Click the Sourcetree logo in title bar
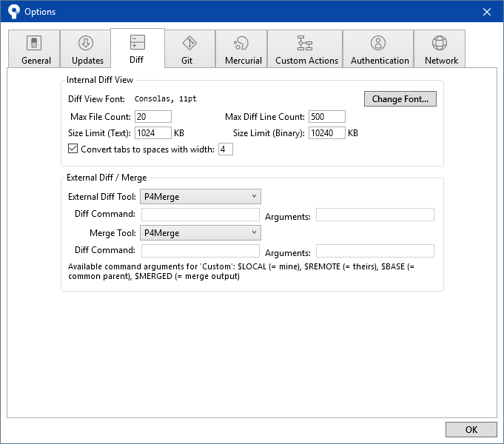The height and width of the screenshot is (444, 504). [x=13, y=12]
